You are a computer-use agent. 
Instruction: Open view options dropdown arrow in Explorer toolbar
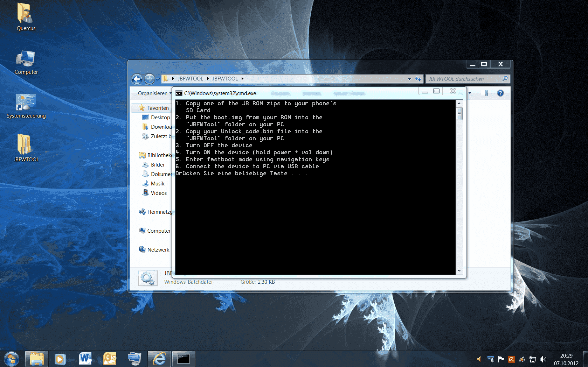[470, 93]
